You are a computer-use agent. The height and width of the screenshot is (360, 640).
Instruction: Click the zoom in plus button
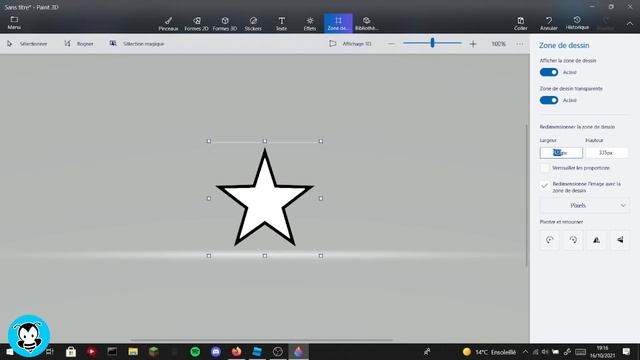tap(473, 44)
